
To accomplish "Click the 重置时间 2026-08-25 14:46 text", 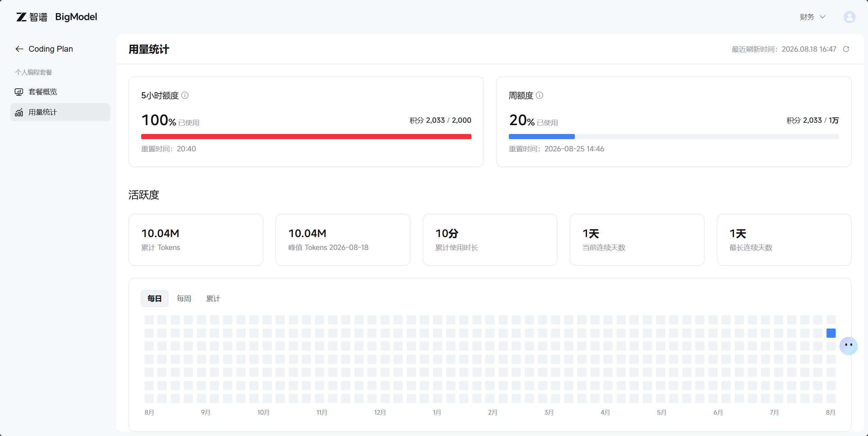I will pyautogui.click(x=556, y=149).
